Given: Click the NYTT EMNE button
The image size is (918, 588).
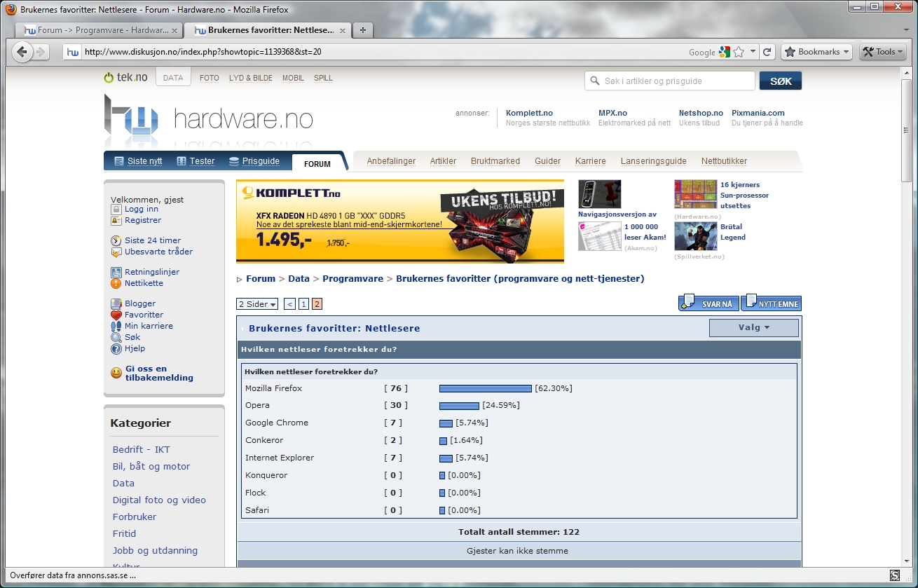Looking at the screenshot, I should point(771,303).
